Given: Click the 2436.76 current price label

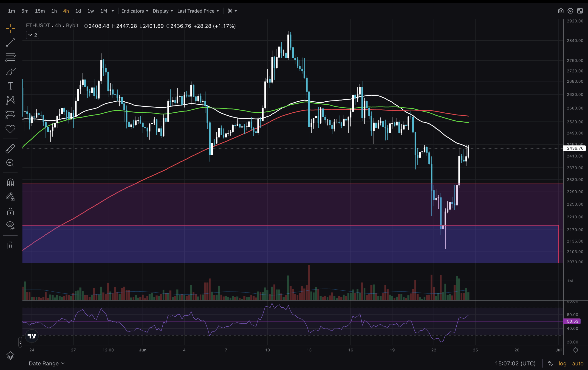Looking at the screenshot, I should point(575,148).
